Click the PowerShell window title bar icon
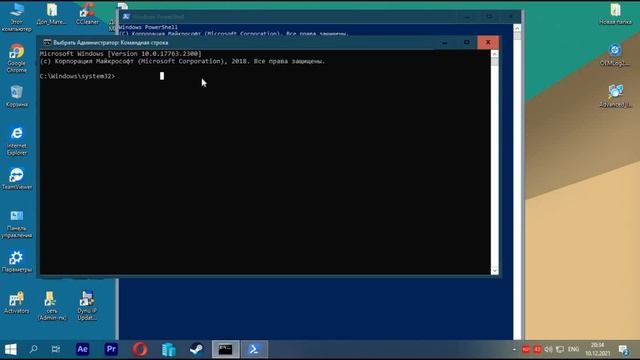Screen dimensions: 640x360 click(x=126, y=16)
